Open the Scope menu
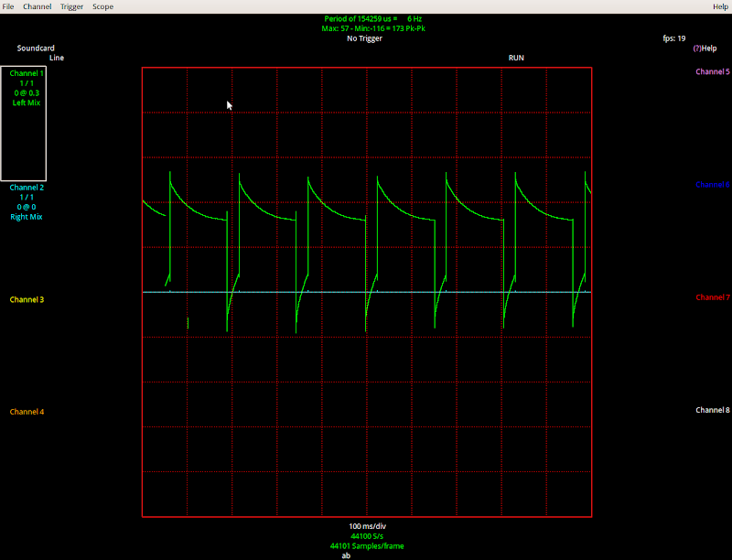 coord(102,6)
